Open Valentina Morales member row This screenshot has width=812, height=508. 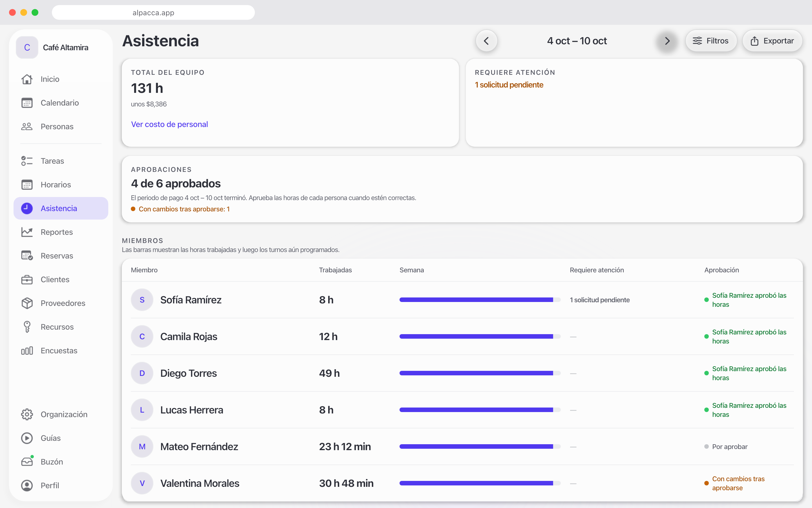tap(462, 483)
